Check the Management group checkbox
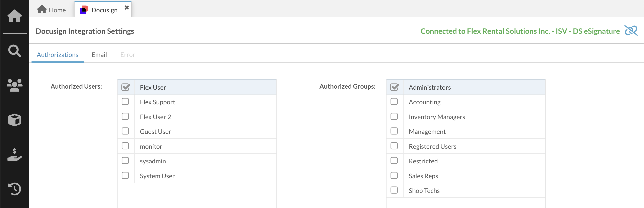The width and height of the screenshot is (644, 208). point(394,131)
